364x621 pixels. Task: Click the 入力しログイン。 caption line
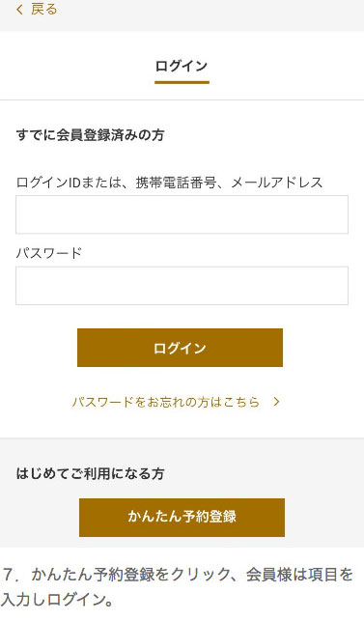click(x=57, y=600)
